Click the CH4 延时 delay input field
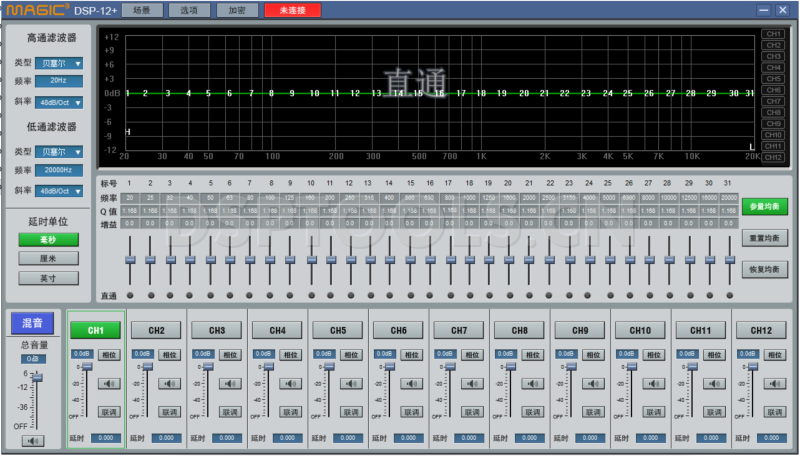This screenshot has width=800, height=456. coord(286,438)
